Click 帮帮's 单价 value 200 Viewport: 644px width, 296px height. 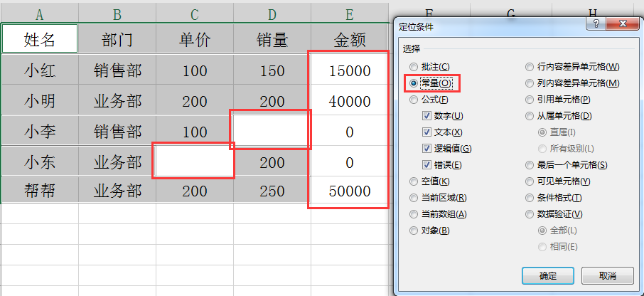pos(195,191)
